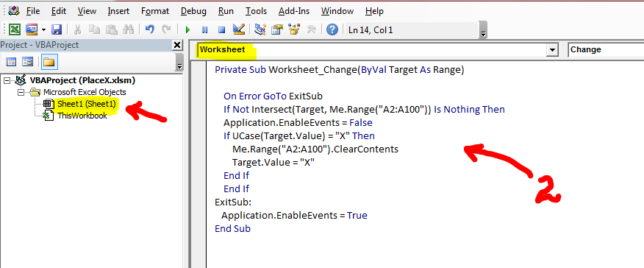Select the Microsoft Excel Objects folder
The height and width of the screenshot is (268, 644).
(x=85, y=92)
